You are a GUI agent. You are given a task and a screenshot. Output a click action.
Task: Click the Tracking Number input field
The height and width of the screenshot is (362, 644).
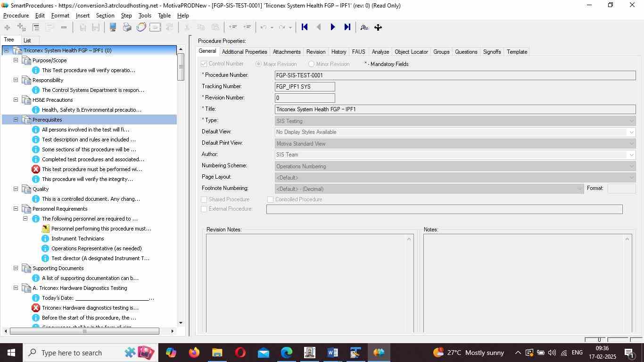(305, 87)
